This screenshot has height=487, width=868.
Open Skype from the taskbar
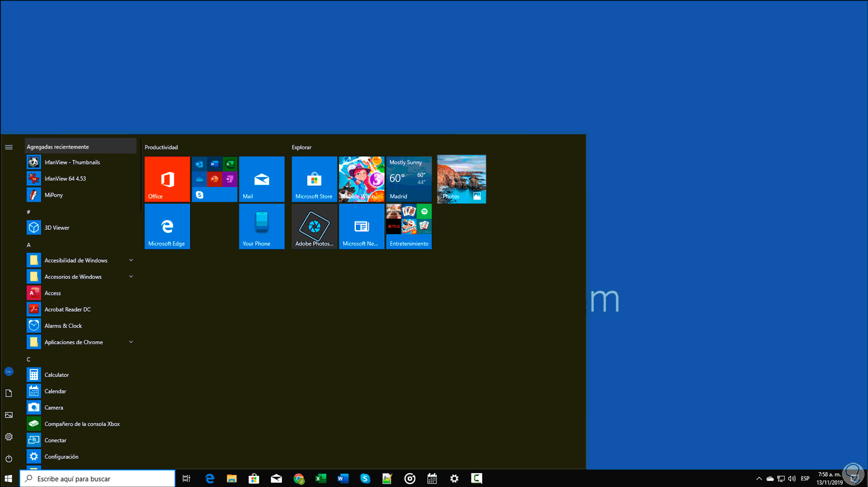[x=365, y=478]
